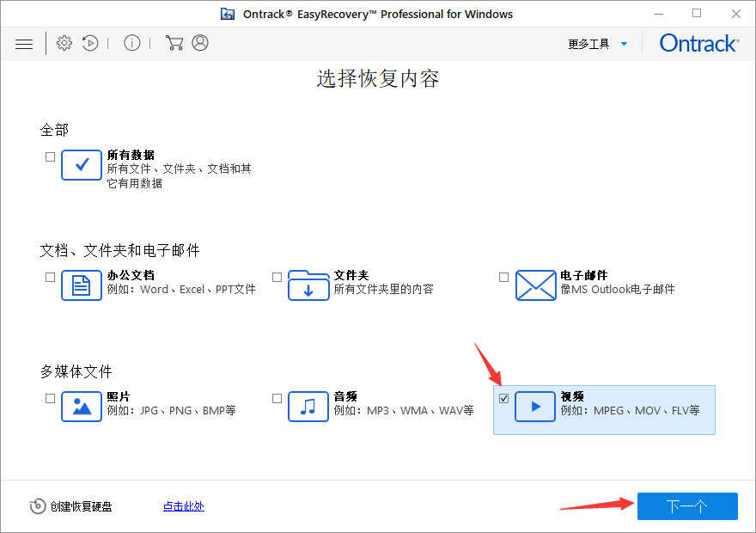Click the 文件夹 title text
The width and height of the screenshot is (756, 533).
[351, 275]
